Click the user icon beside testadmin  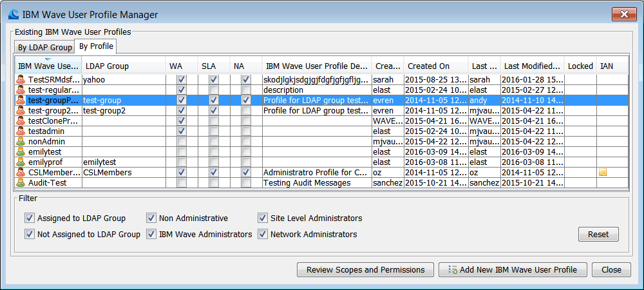(x=22, y=131)
